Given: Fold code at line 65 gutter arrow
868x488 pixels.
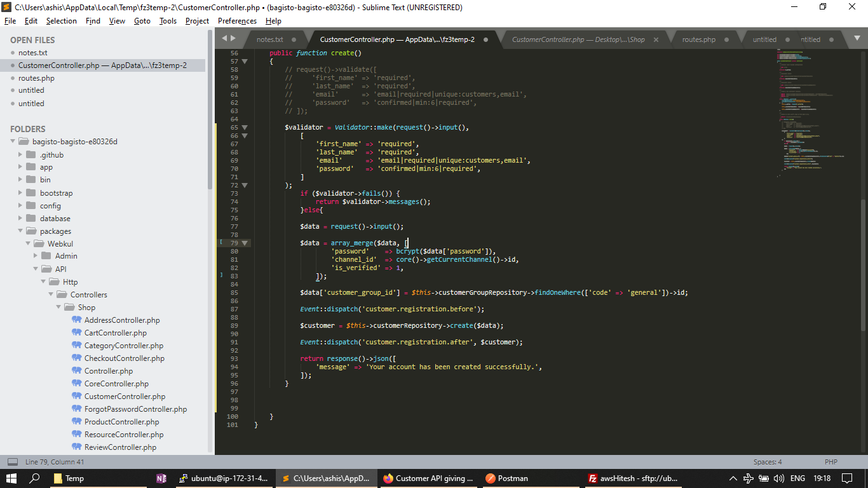Looking at the screenshot, I should point(245,128).
